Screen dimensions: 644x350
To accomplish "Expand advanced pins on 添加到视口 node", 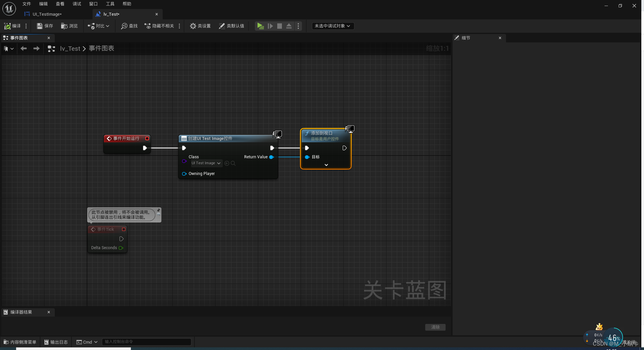I will click(326, 165).
